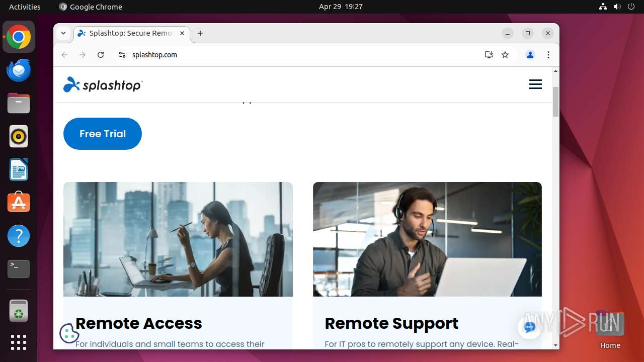Reload the current page

click(101, 55)
